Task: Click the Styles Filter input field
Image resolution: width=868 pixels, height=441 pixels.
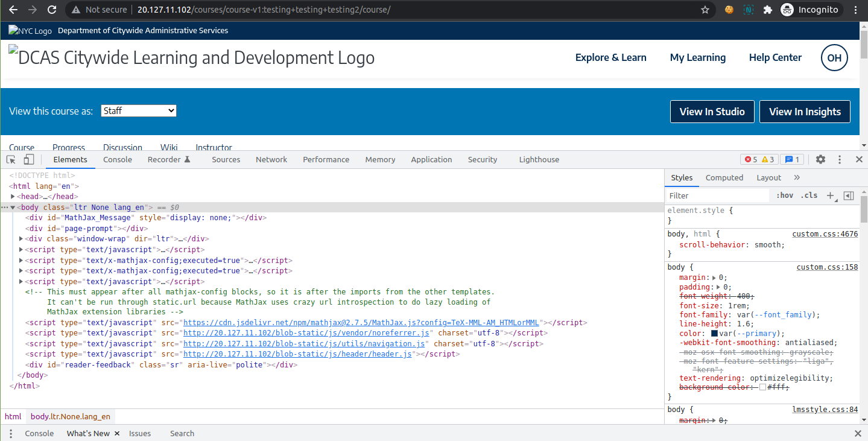Action: point(718,195)
